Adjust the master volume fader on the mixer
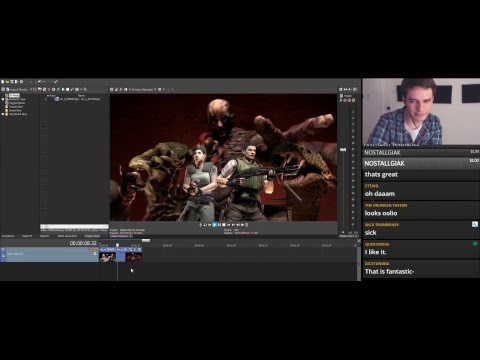The height and width of the screenshot is (360, 480). pyautogui.click(x=343, y=150)
